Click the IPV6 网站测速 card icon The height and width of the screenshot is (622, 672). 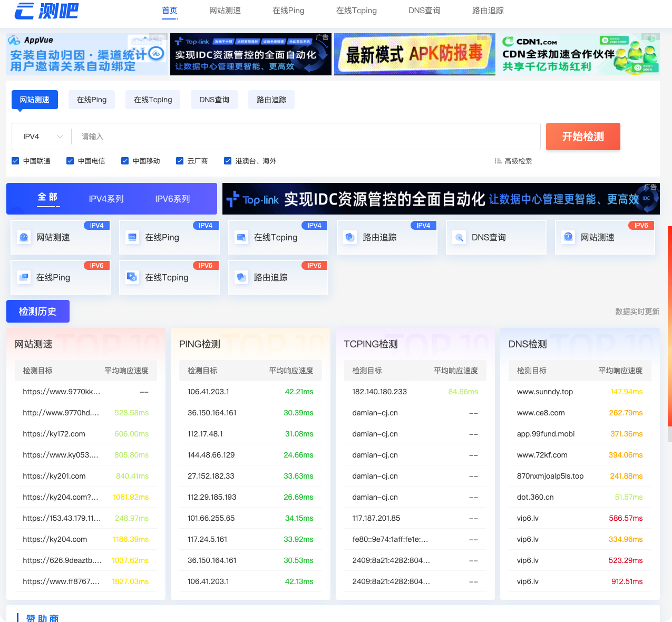pos(568,238)
